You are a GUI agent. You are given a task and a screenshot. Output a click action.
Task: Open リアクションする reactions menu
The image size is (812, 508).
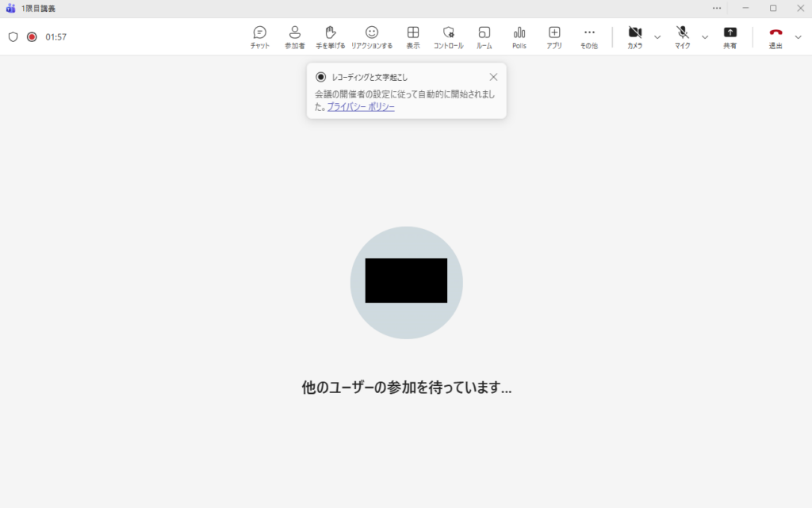372,36
